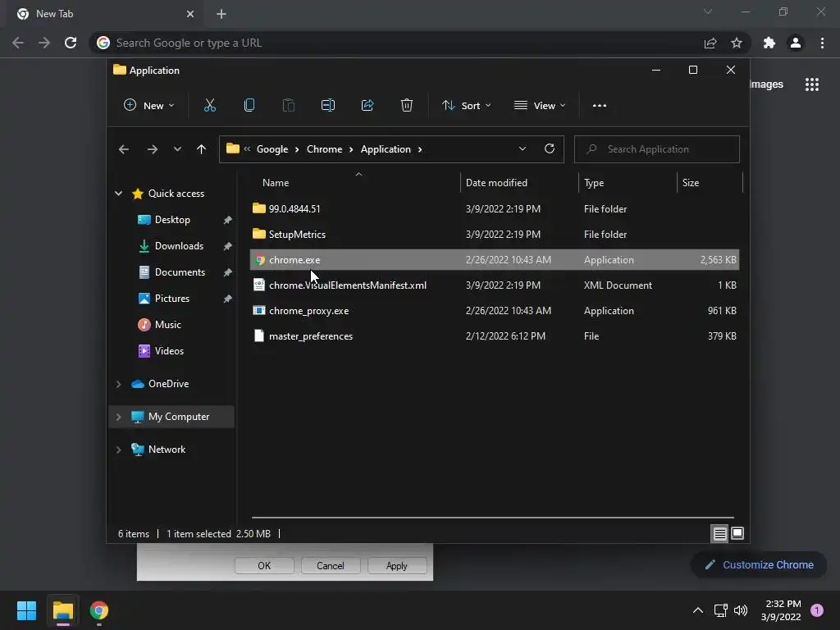Screen dimensions: 840x630
Task: Select chrome.VisualElementsManifest.xml file
Action: [x=495, y=285]
